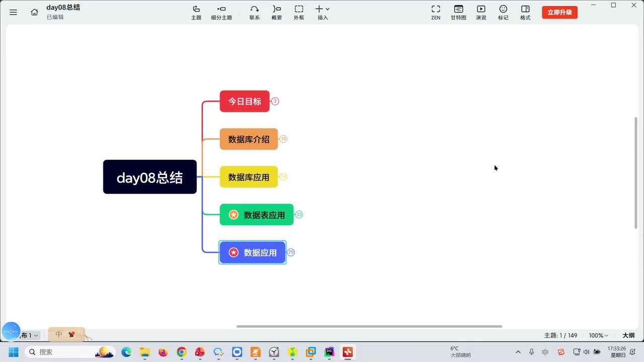Create a relationship with 联系 tool
The image size is (644, 362).
click(255, 13)
